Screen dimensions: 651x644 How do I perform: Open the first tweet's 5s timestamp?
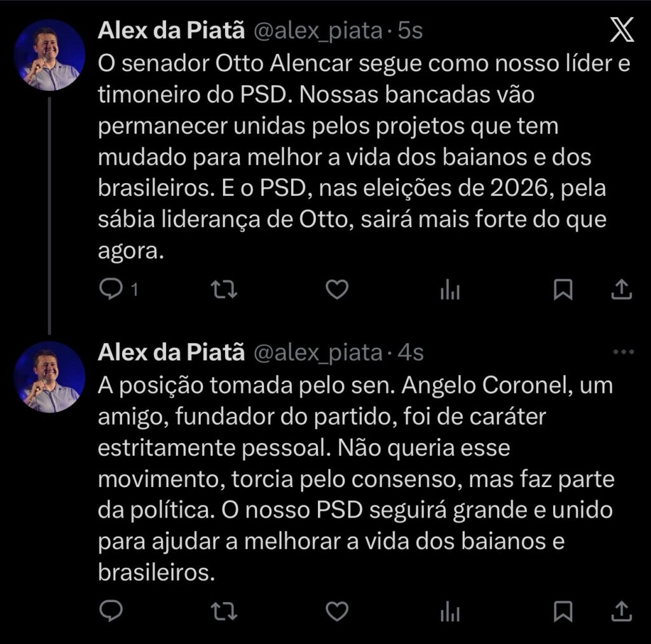pyautogui.click(x=410, y=31)
